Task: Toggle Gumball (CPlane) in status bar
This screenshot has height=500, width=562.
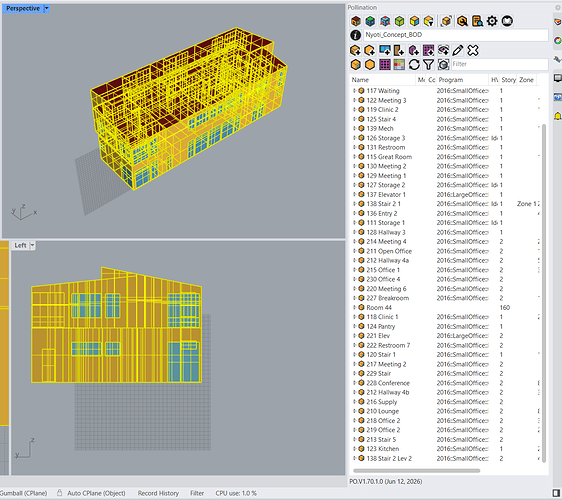Action: tap(24, 493)
